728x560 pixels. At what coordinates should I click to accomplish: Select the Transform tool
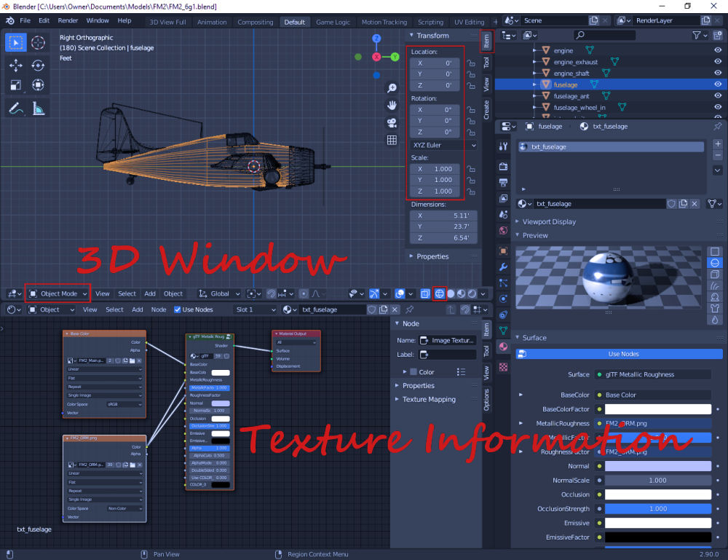38,85
